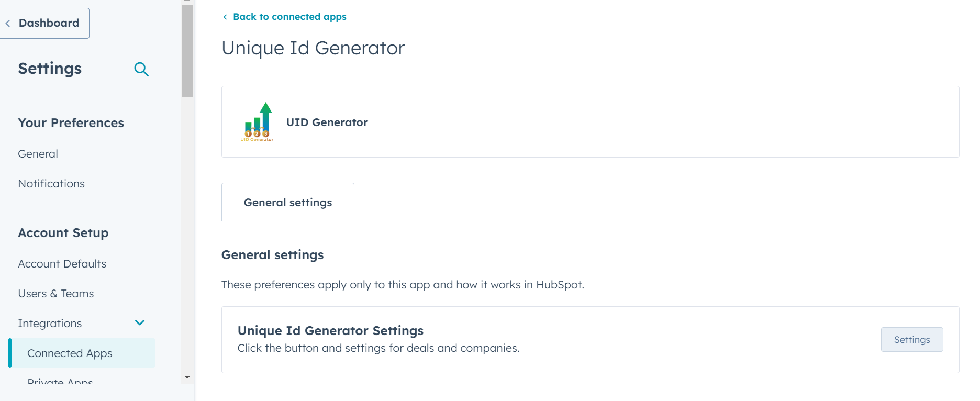Open General preferences
Viewport: 980px width, 401px height.
(x=38, y=154)
